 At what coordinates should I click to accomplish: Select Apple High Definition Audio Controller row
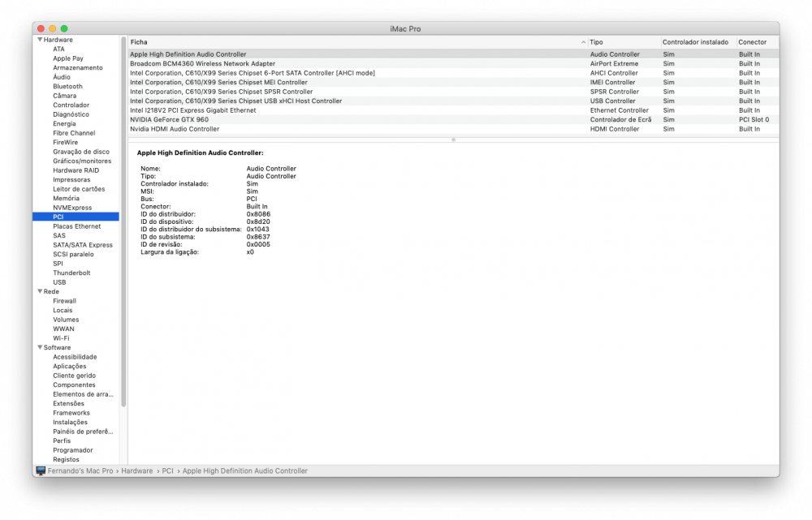[x=453, y=54]
